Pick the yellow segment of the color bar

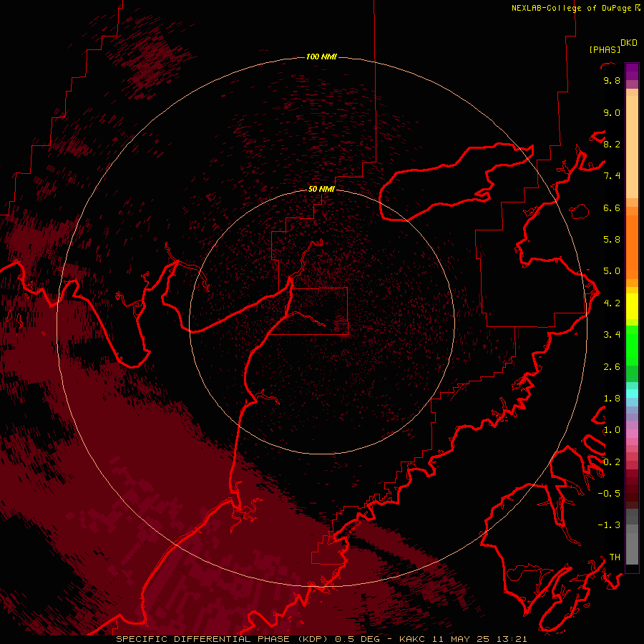pos(632,306)
